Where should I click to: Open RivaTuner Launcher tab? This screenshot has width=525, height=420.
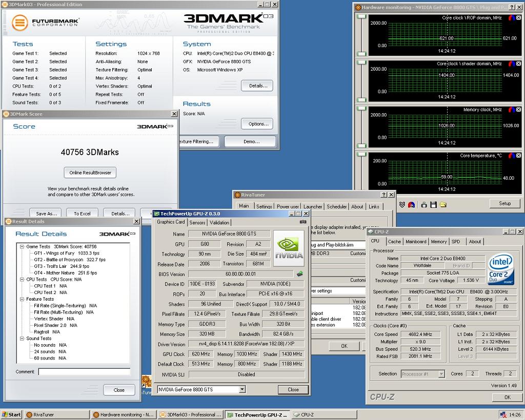(x=313, y=206)
